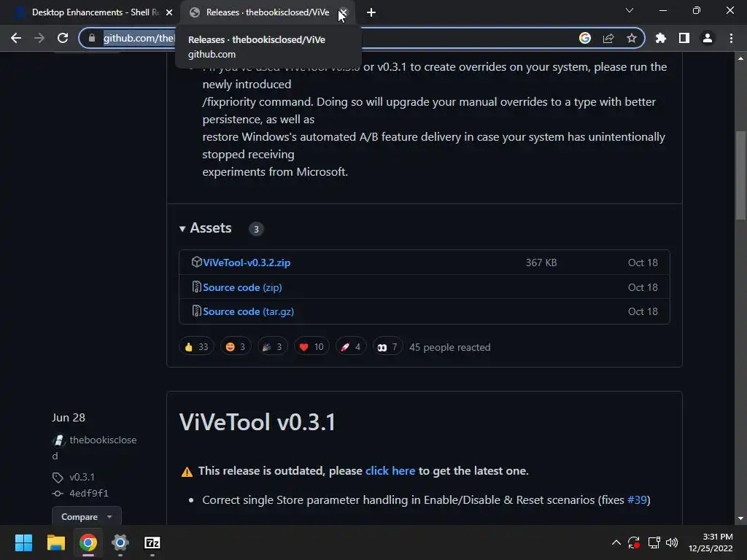Open issue #39 link

click(x=637, y=499)
